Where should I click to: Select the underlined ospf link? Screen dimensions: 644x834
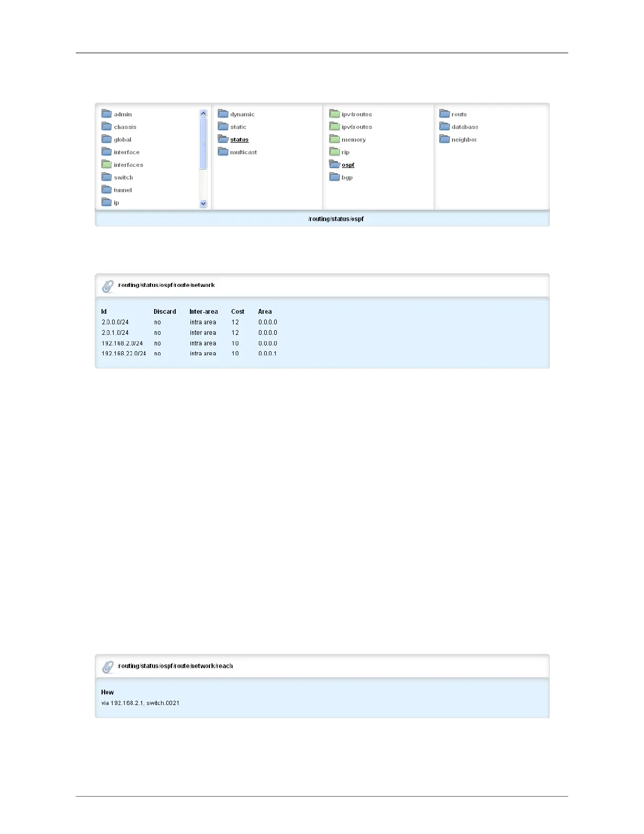click(x=348, y=165)
